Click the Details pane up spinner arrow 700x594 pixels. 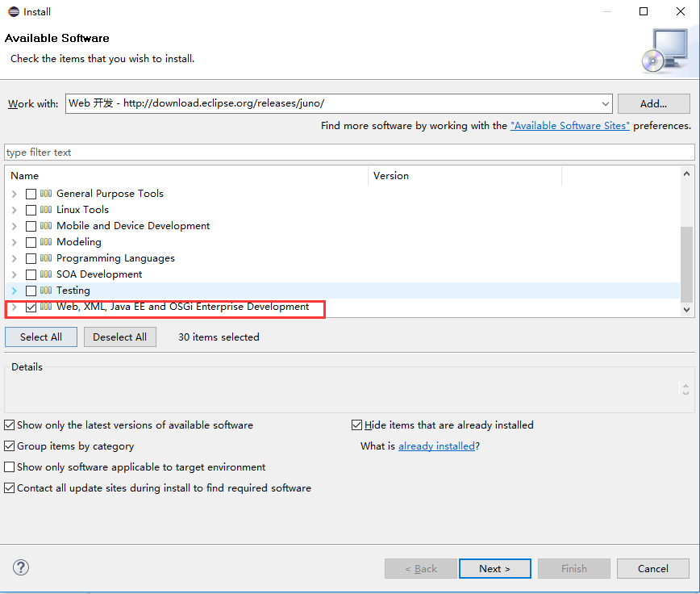tap(685, 386)
